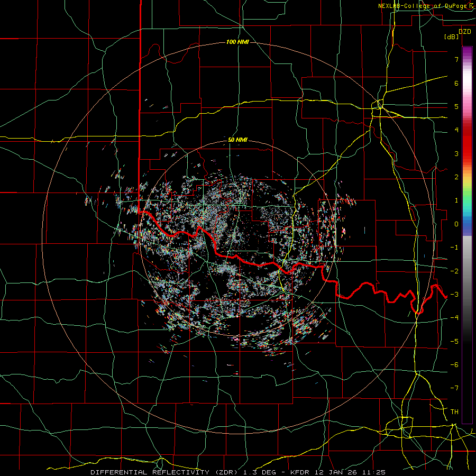Click the "0" value on color scale

coord(456,224)
